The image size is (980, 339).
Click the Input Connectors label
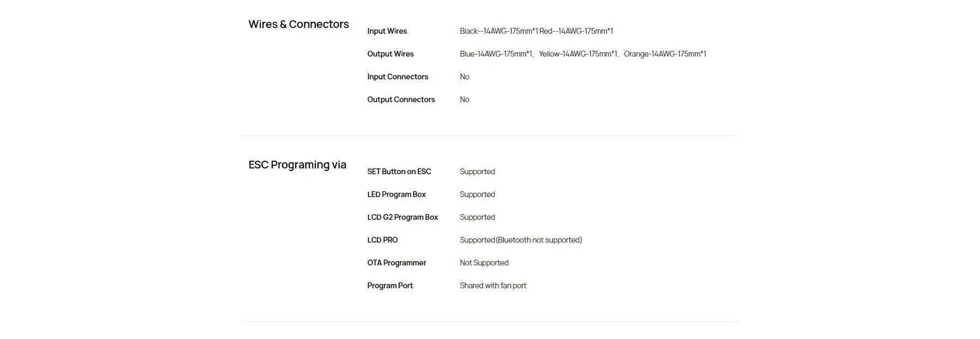[x=397, y=77]
